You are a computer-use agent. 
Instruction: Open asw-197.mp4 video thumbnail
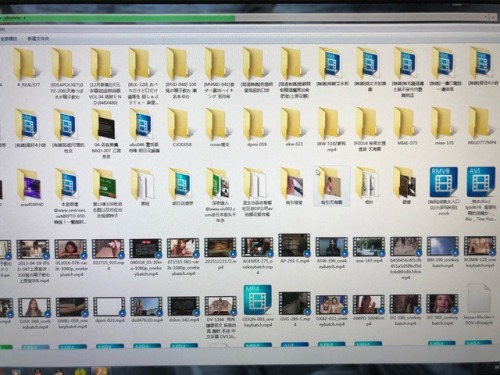coord(369,247)
